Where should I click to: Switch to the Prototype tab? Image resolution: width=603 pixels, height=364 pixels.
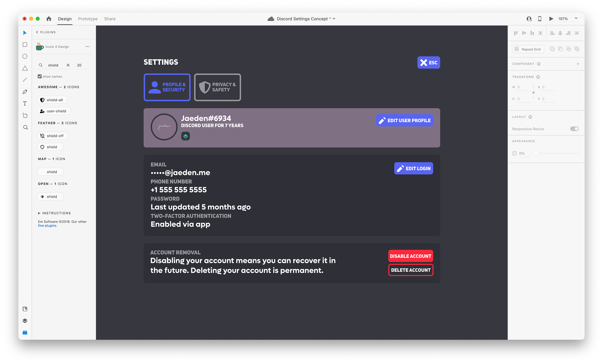pyautogui.click(x=88, y=19)
